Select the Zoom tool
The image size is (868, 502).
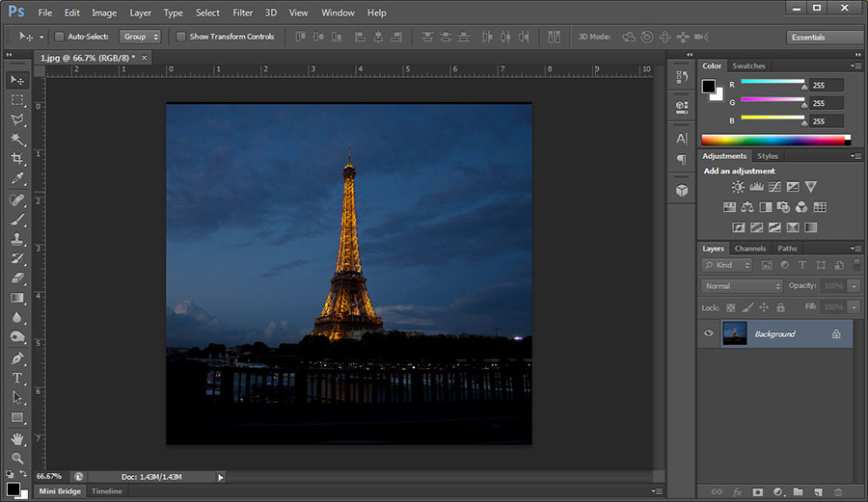click(x=17, y=458)
